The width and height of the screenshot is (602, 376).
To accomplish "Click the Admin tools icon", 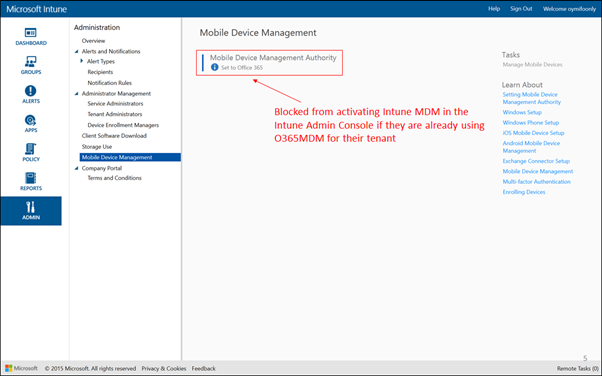I will click(30, 207).
